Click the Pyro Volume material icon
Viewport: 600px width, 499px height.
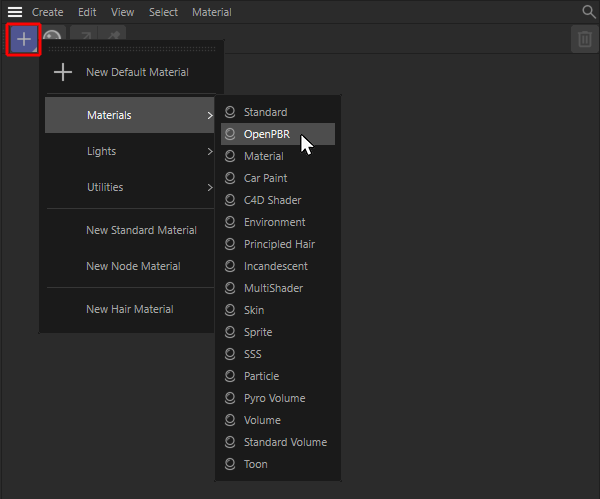coord(231,398)
